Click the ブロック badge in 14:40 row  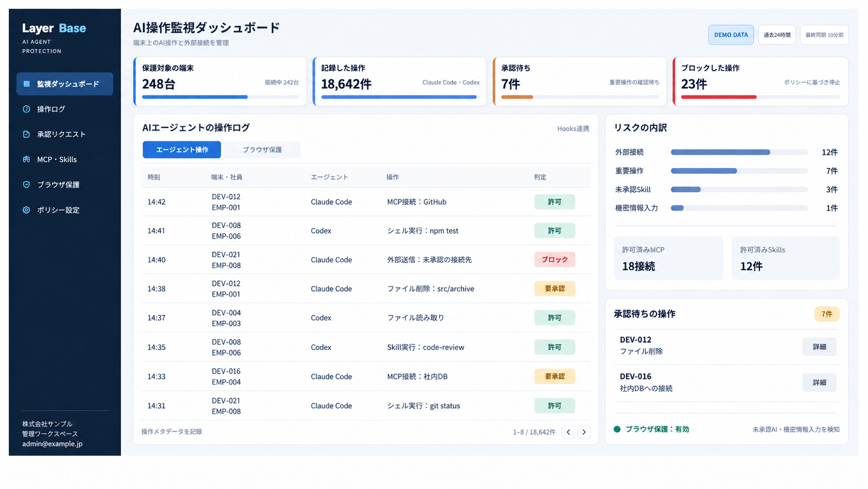click(554, 259)
